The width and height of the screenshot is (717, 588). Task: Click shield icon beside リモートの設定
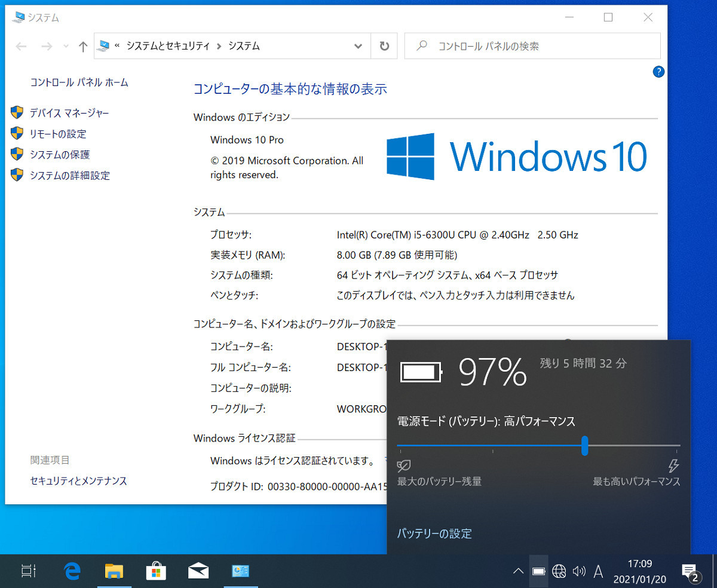17,133
